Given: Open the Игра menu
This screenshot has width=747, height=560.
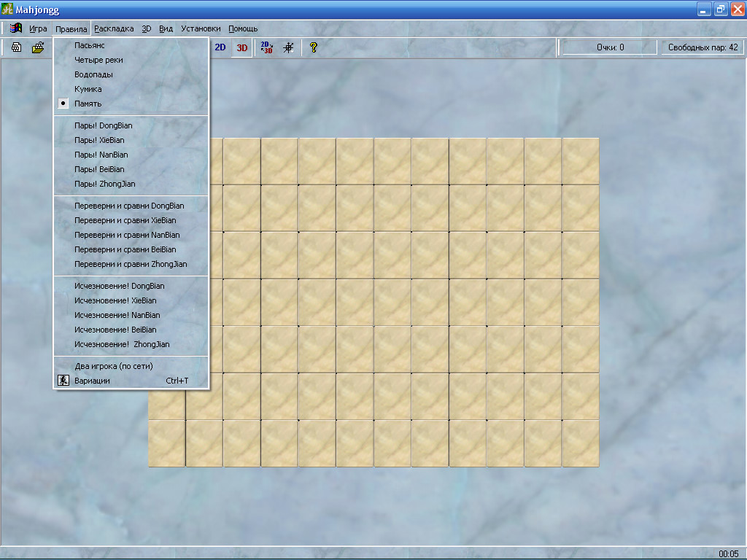Looking at the screenshot, I should tap(38, 28).
